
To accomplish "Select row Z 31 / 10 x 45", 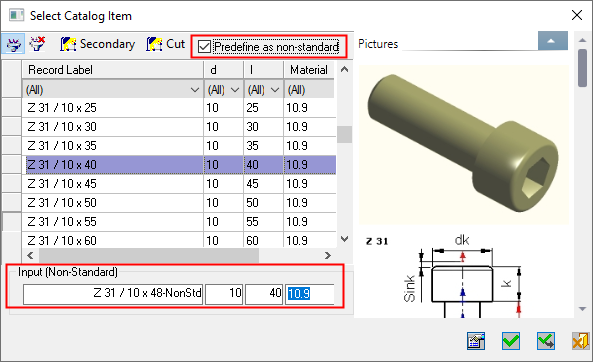I will pyautogui.click(x=179, y=184).
